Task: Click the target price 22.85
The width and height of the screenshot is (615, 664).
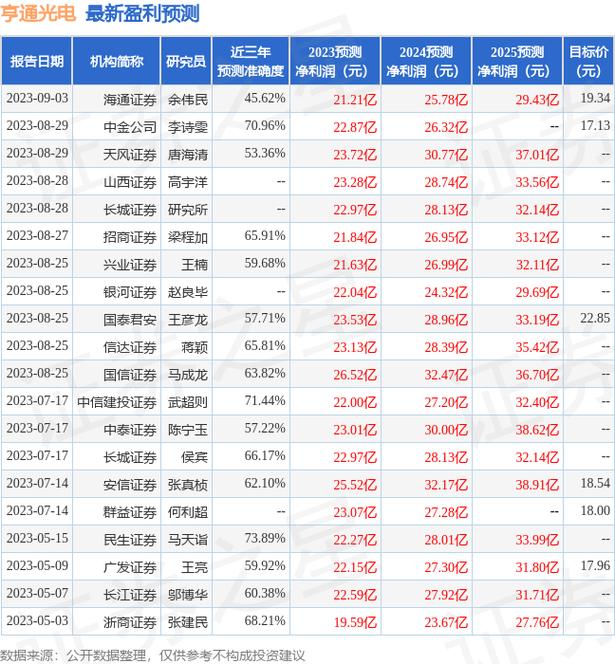Action: coord(595,318)
